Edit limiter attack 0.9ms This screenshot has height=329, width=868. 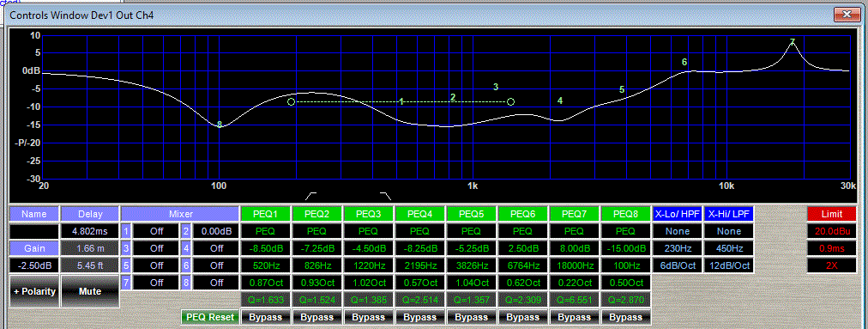[x=831, y=248]
